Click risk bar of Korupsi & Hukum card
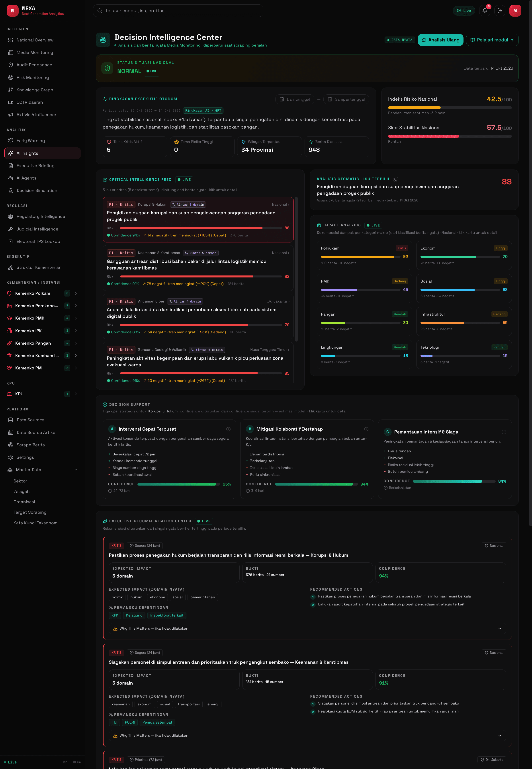532x769 pixels. click(201, 228)
